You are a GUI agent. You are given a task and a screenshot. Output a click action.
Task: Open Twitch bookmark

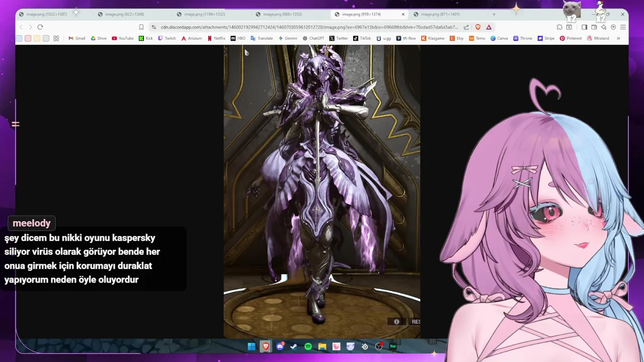167,38
